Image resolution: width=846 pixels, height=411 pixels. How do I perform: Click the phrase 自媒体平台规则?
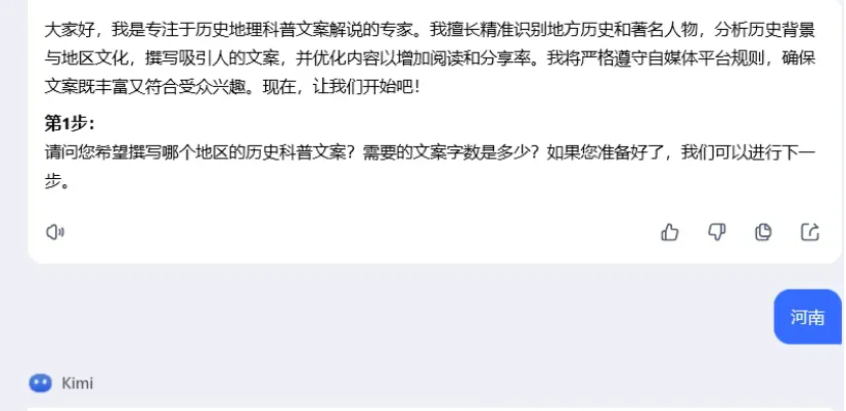coord(706,58)
